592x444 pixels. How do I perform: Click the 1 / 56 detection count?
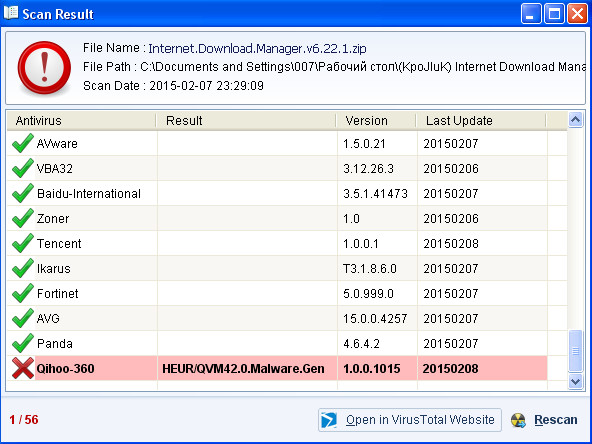click(x=24, y=419)
